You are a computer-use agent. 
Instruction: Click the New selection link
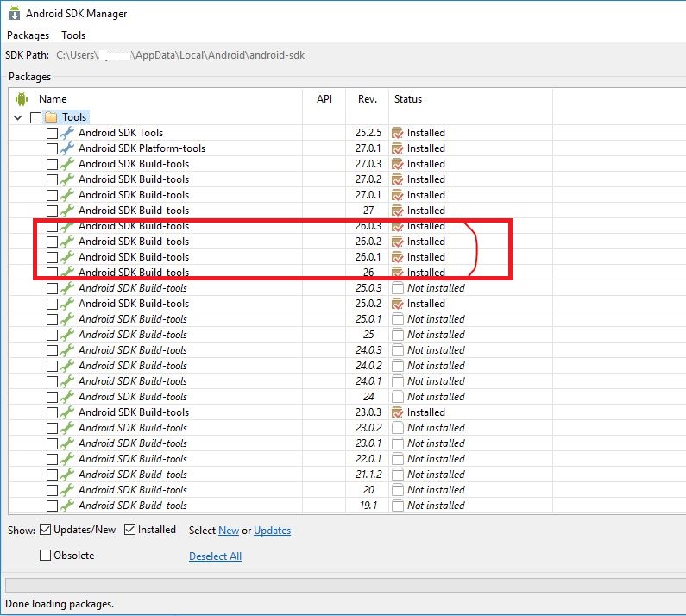point(229,531)
